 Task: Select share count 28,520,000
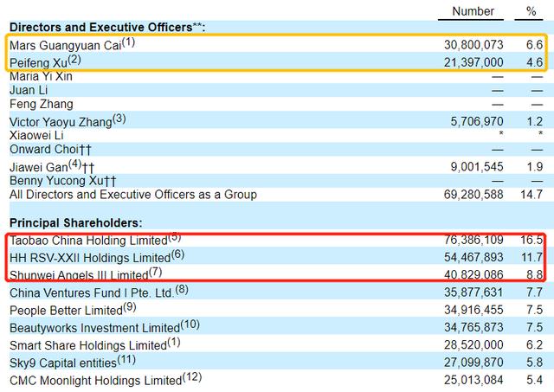click(473, 345)
